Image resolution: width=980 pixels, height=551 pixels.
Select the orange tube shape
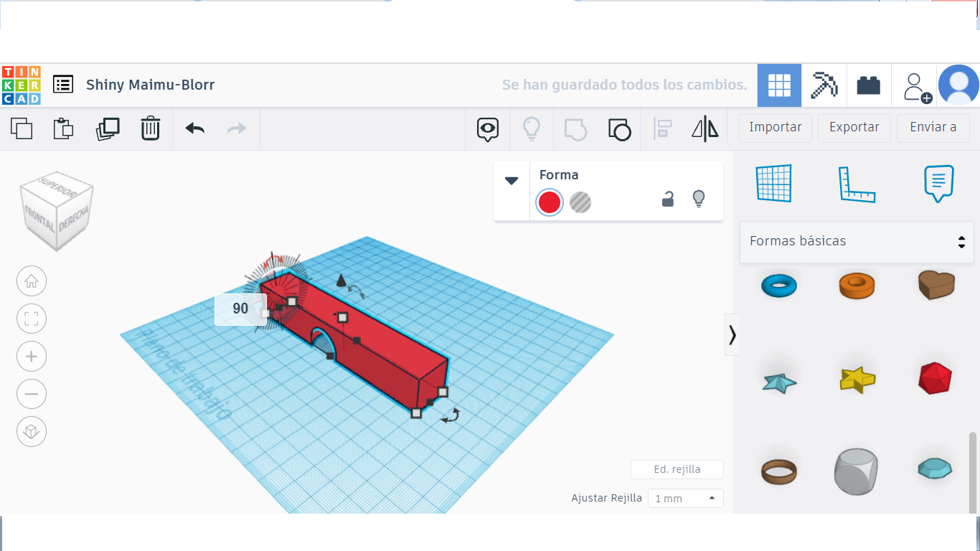[857, 286]
